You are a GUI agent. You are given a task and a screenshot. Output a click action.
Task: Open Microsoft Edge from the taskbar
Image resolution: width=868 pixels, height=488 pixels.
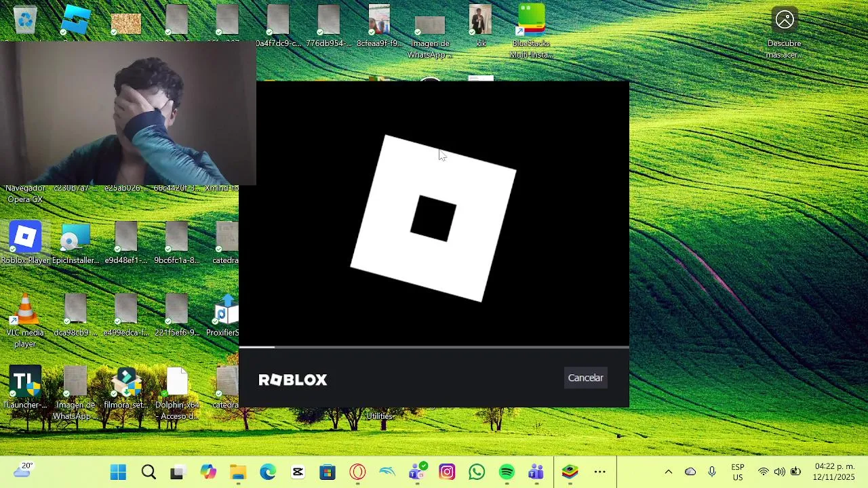[268, 472]
